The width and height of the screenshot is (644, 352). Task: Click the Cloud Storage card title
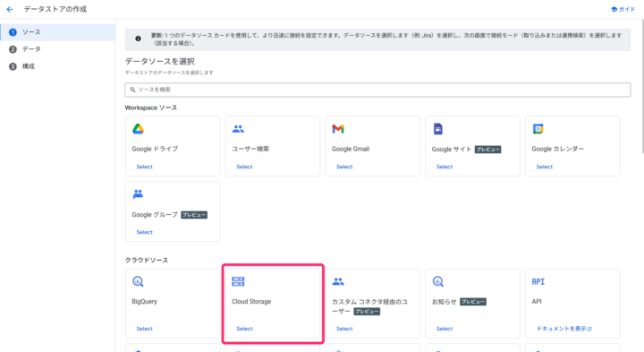(x=251, y=302)
